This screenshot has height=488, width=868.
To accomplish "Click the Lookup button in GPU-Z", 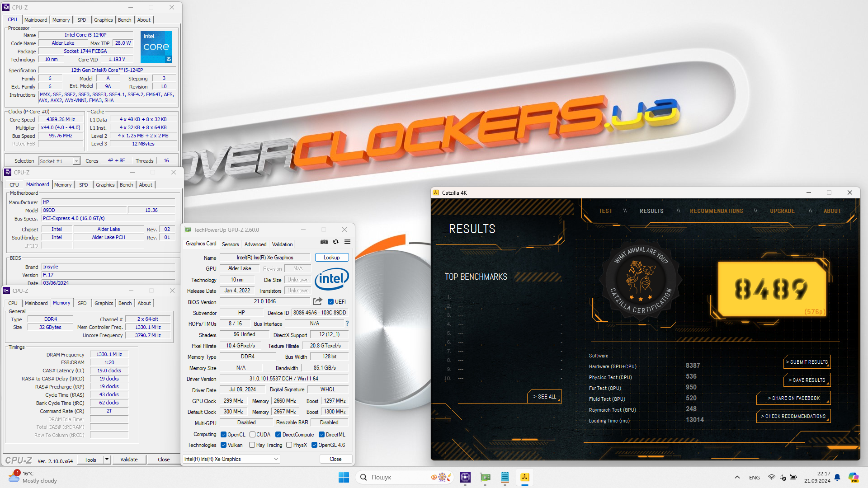I will [x=331, y=258].
